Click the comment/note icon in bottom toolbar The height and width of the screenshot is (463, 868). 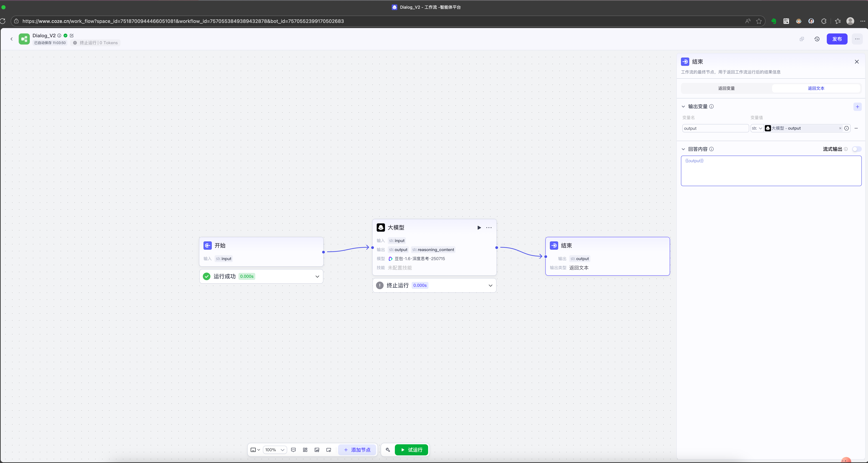coord(293,450)
